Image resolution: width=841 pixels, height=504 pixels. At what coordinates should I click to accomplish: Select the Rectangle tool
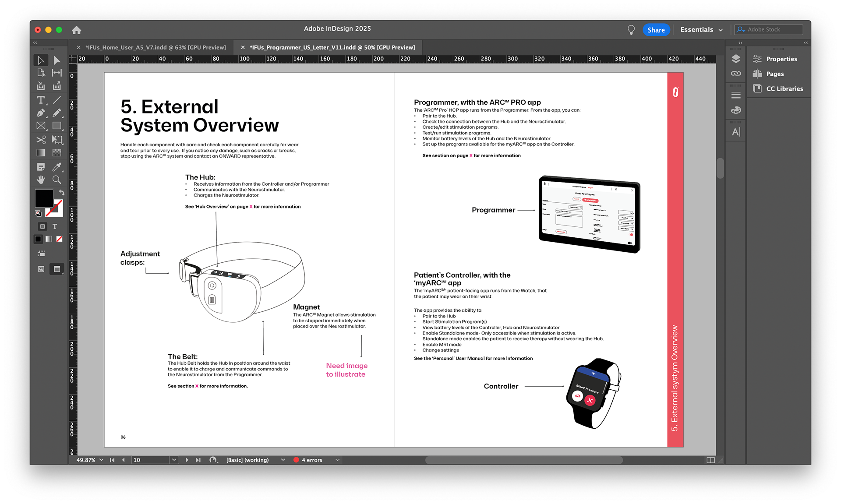tap(57, 126)
